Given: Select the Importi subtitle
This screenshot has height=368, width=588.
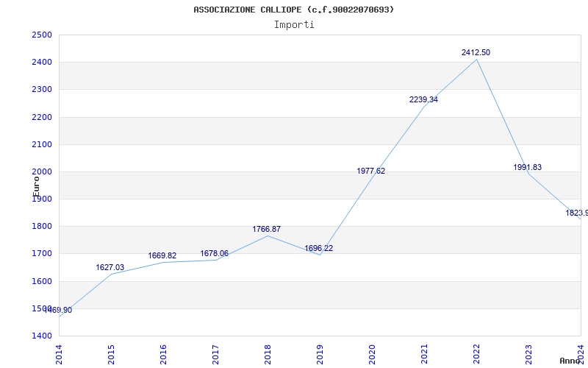Looking at the screenshot, I should click(294, 25).
